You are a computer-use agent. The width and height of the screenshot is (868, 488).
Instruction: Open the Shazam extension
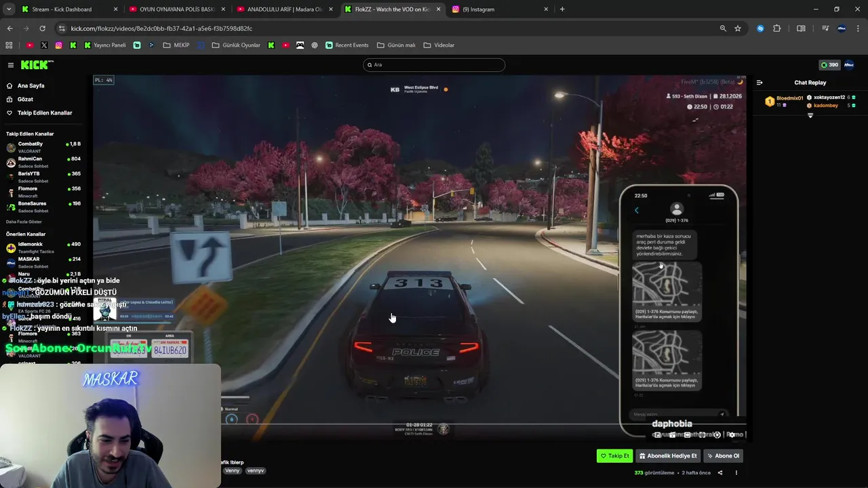click(760, 28)
